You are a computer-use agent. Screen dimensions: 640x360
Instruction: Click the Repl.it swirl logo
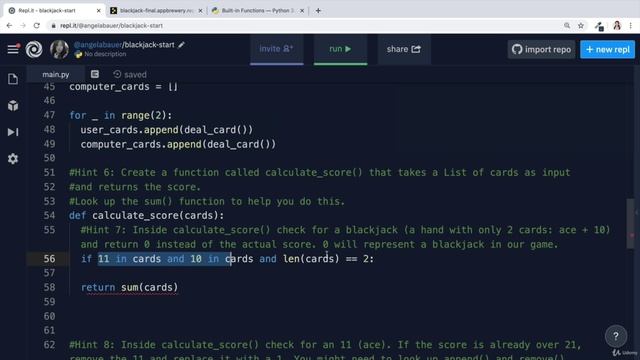34,49
